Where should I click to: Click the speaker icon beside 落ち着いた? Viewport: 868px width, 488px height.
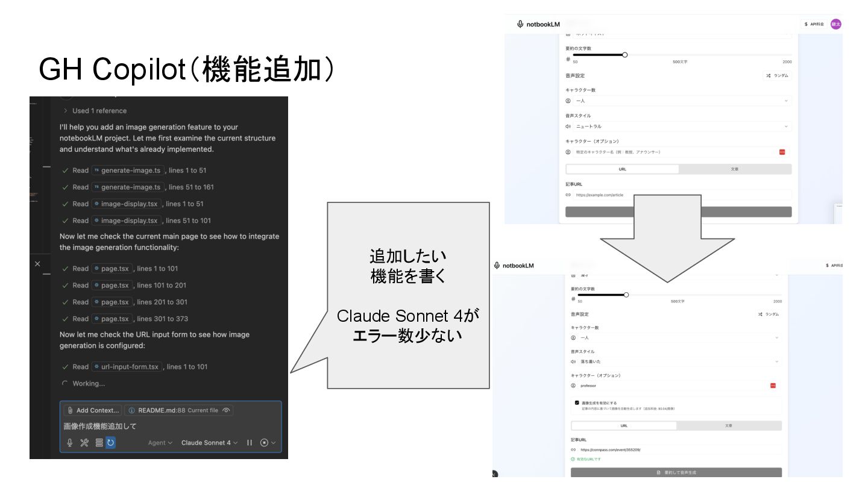coord(573,361)
